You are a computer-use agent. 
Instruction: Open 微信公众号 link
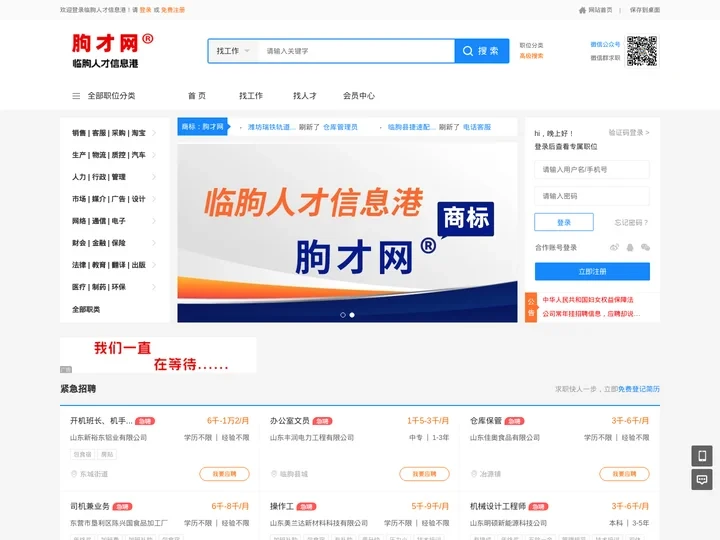coord(605,45)
